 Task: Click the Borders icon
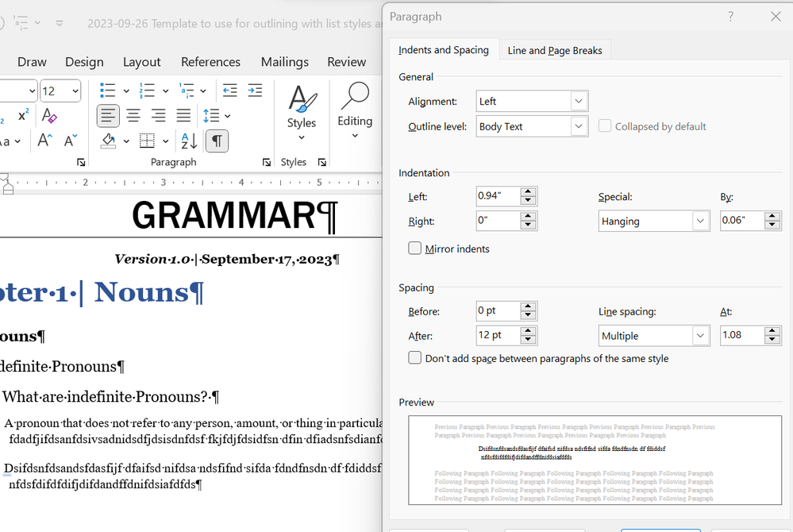click(147, 141)
